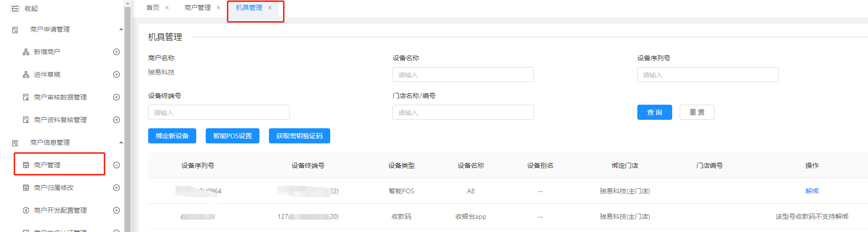This screenshot has height=232, width=868.
Task: Click the 收款码 device type cell
Action: (x=401, y=216)
